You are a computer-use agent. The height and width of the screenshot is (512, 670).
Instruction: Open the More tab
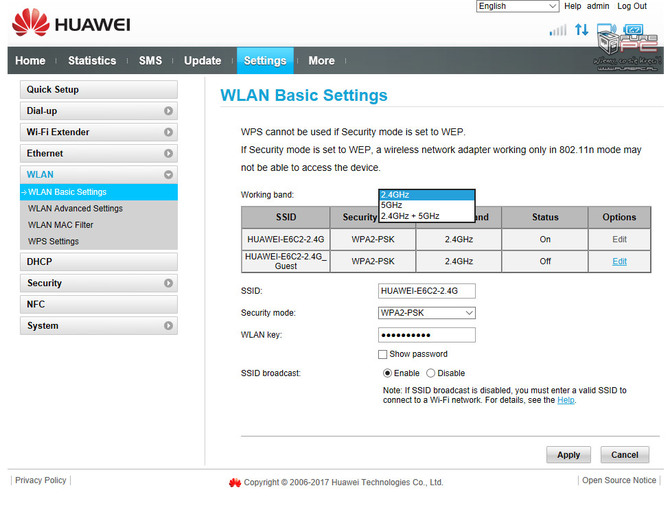click(x=321, y=61)
